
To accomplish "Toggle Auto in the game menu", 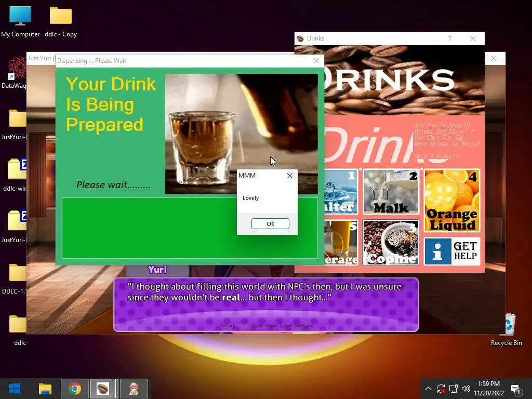I will pyautogui.click(x=257, y=326).
